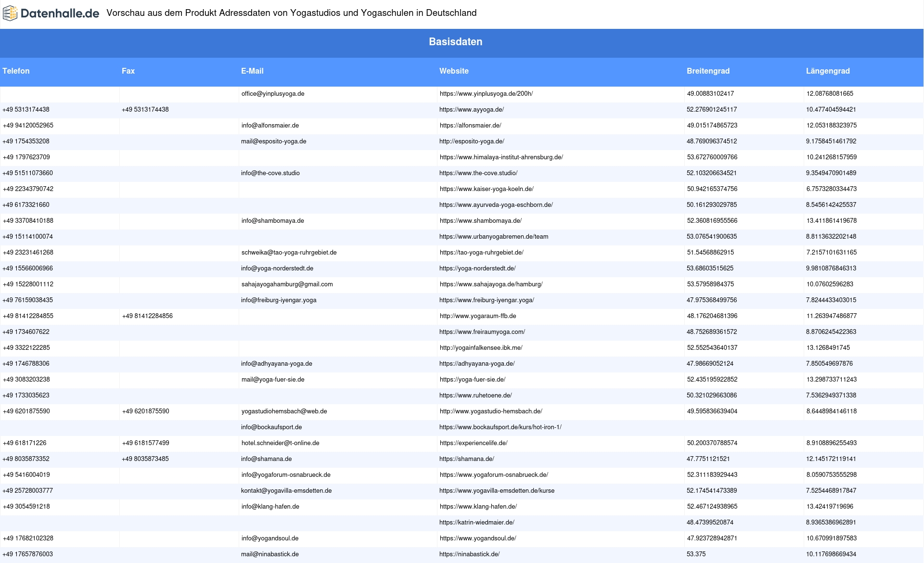Viewport: 924px width, 563px height.
Task: Select phone +49 1797623709
Action: 26,157
